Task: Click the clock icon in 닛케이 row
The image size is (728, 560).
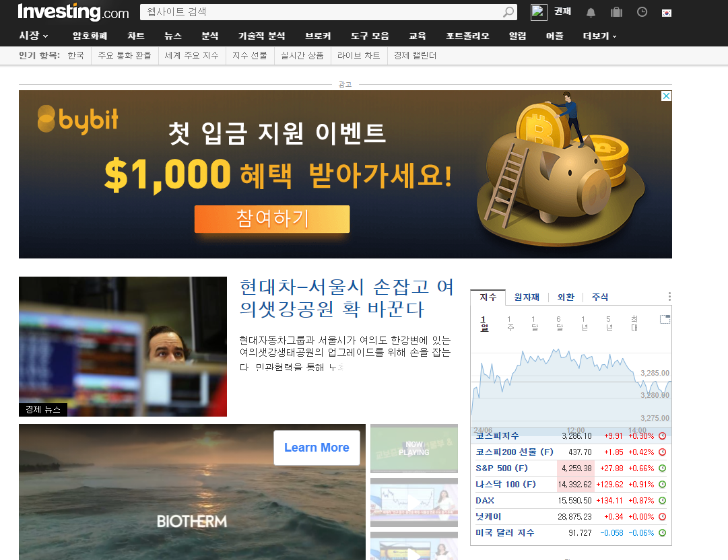Action: (663, 516)
